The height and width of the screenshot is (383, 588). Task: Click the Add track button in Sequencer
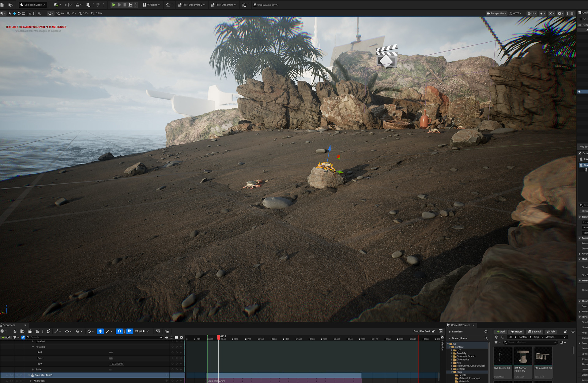tap(6, 337)
